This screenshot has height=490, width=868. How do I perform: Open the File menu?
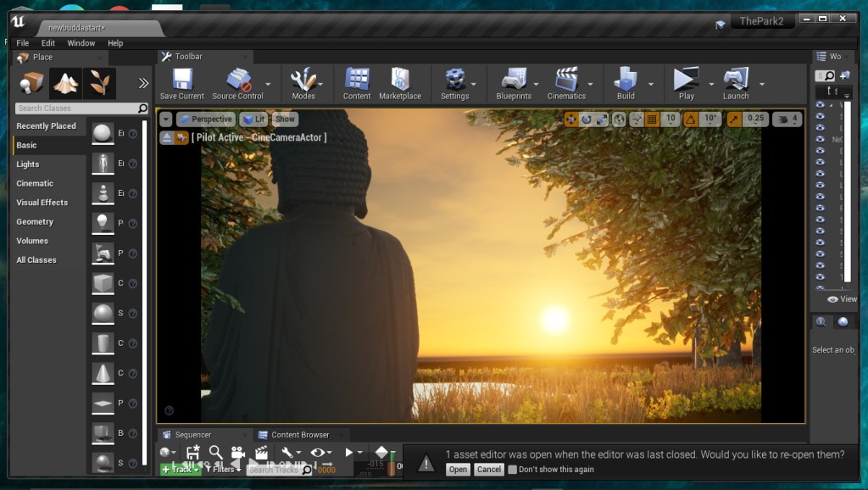(22, 43)
